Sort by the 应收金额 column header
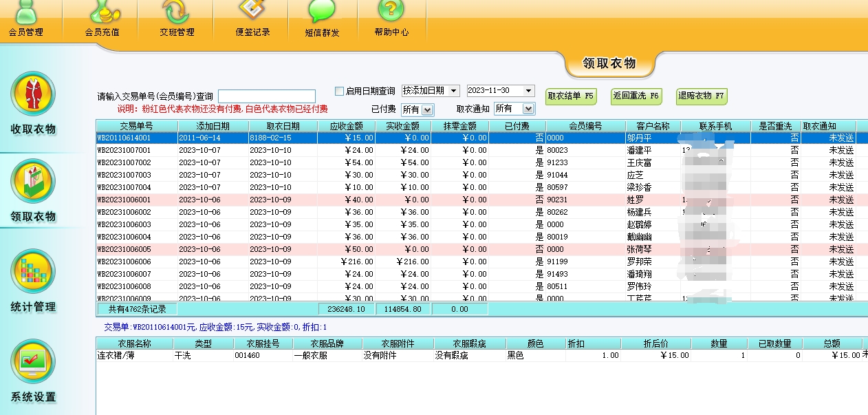 (x=347, y=126)
